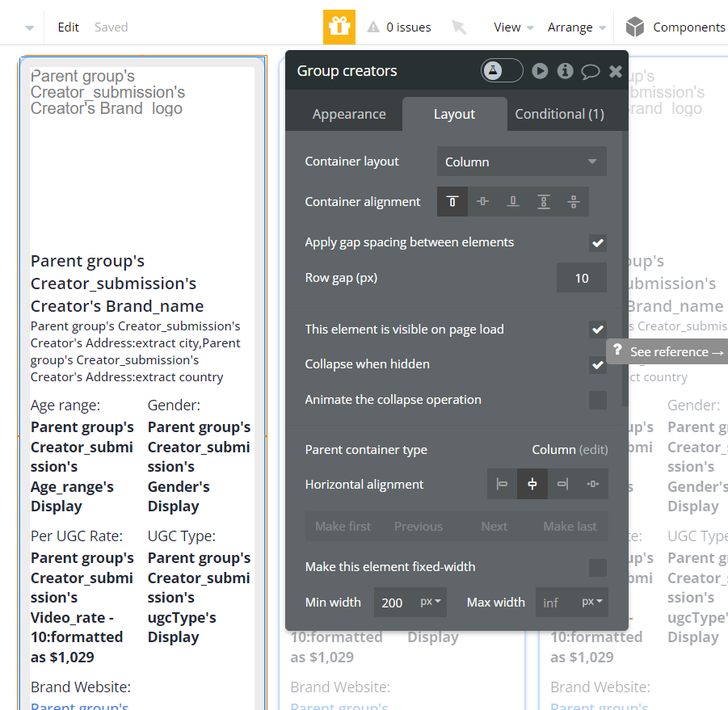Switch to the Appearance tab
728x710 pixels.
point(349,114)
